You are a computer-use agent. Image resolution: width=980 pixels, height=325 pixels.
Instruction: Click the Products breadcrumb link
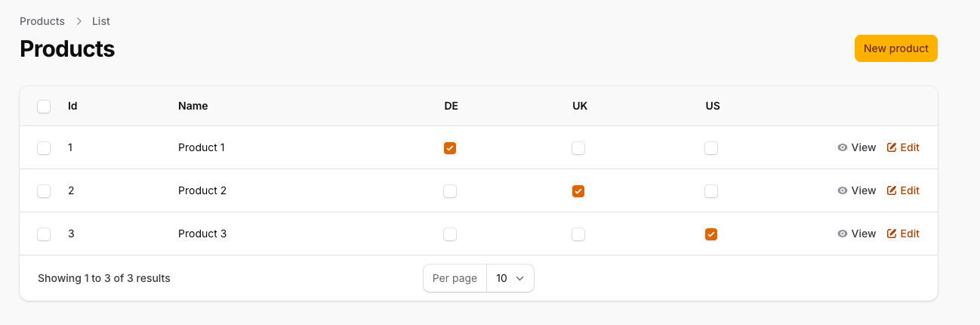[x=42, y=21]
